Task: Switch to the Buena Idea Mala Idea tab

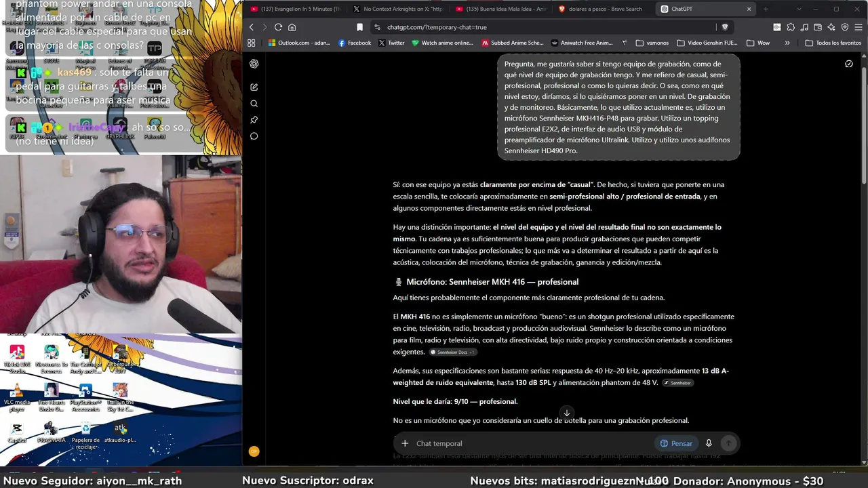Action: (502, 9)
